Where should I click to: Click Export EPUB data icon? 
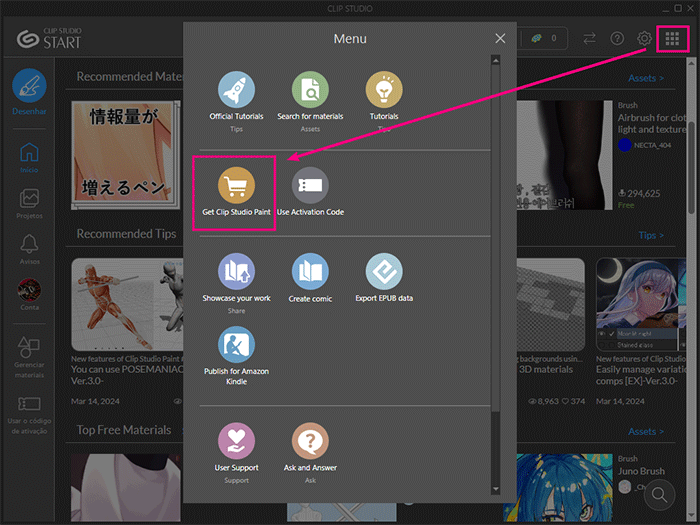pos(384,271)
